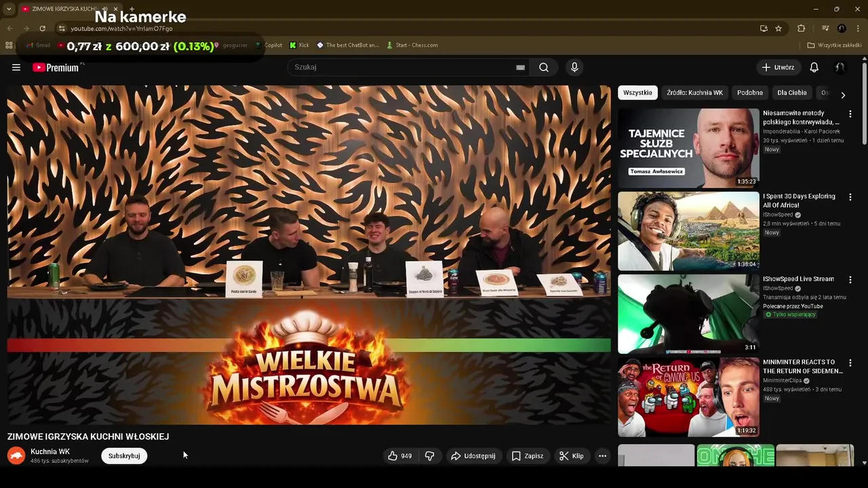Subscribe to Kuchnia WK with Subskrybuj

[x=124, y=456]
